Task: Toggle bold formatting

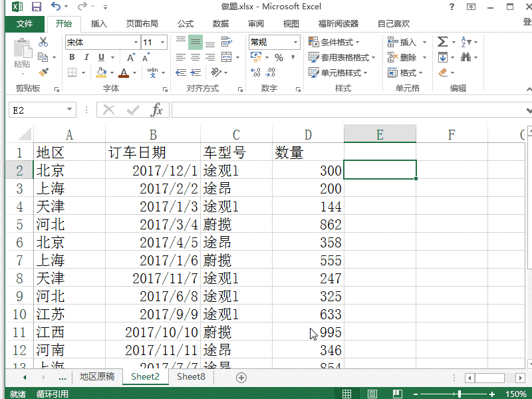Action: click(x=71, y=57)
